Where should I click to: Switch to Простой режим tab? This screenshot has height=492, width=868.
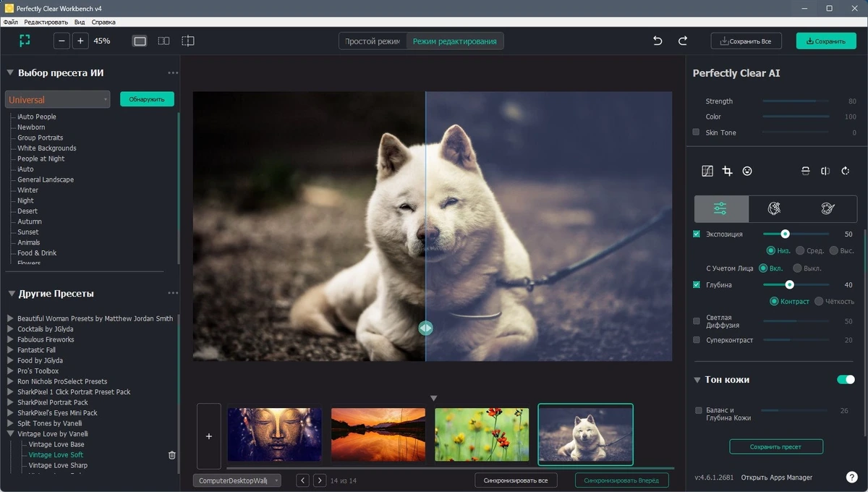pos(373,41)
